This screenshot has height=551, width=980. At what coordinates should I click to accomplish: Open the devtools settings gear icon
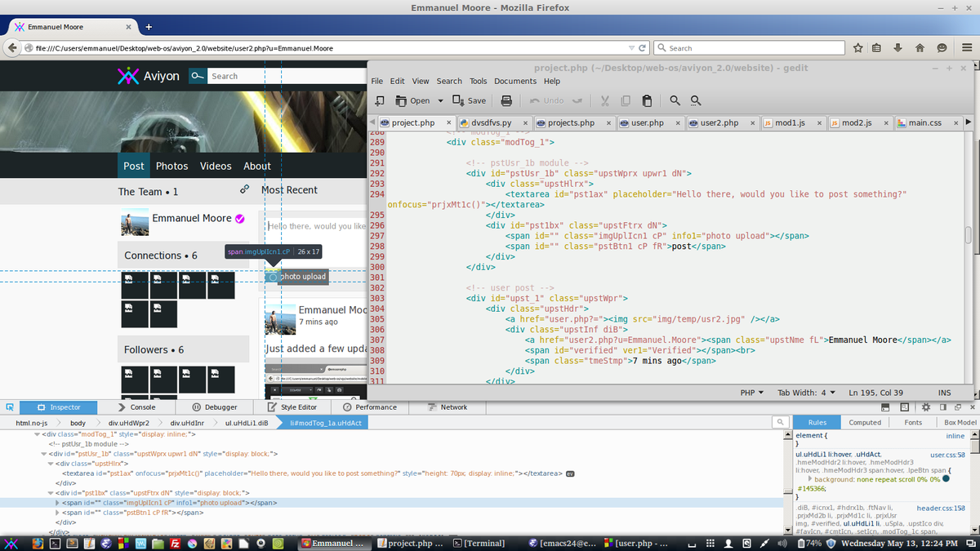(x=926, y=407)
